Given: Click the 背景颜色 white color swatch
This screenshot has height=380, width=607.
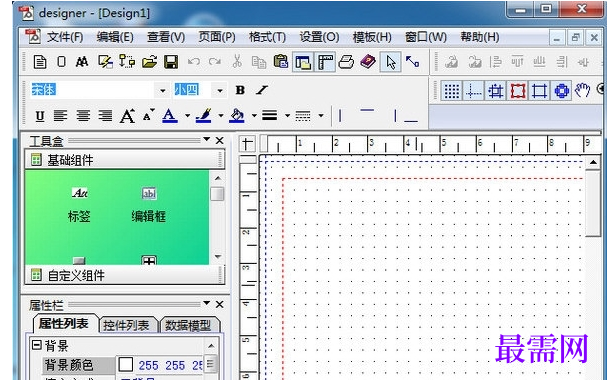Looking at the screenshot, I should 126,365.
